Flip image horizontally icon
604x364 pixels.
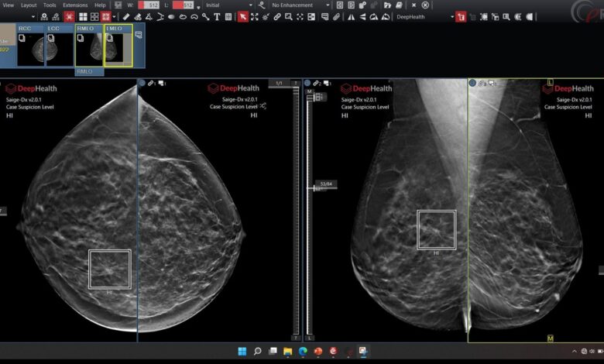[351, 16]
